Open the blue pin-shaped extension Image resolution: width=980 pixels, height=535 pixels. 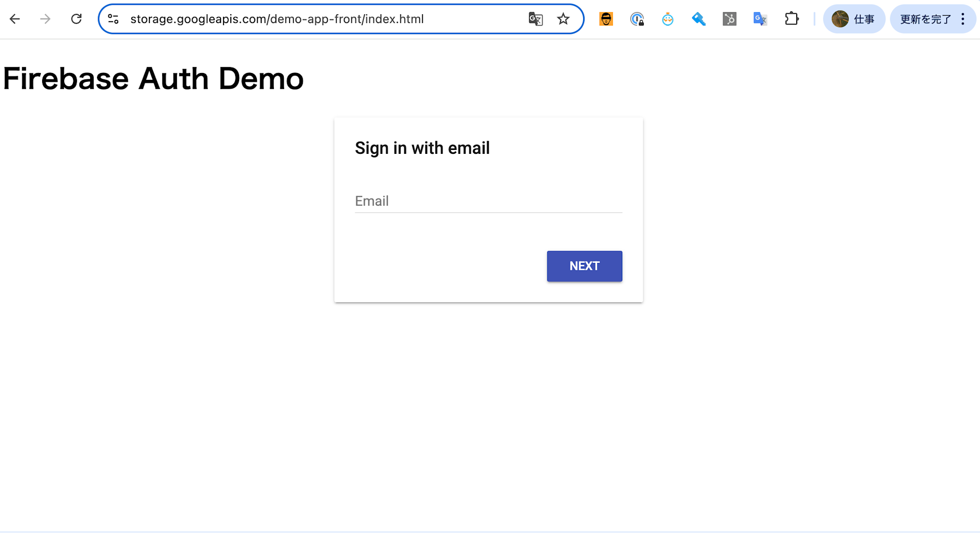(698, 19)
